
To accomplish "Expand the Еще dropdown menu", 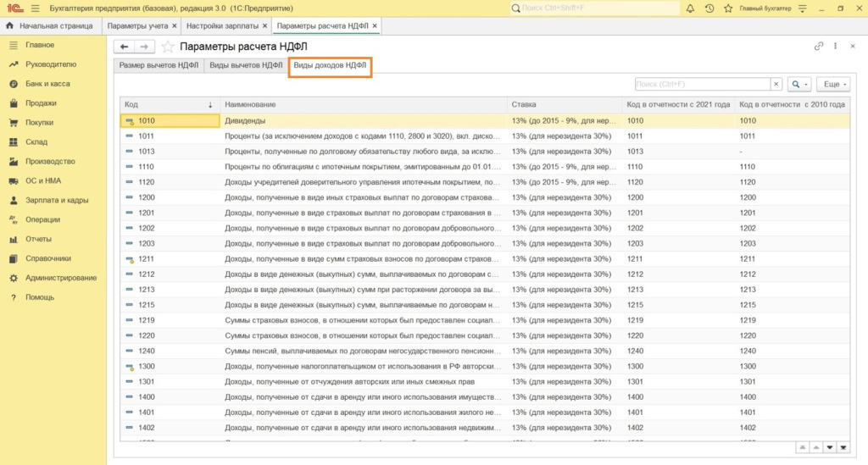I will [834, 85].
